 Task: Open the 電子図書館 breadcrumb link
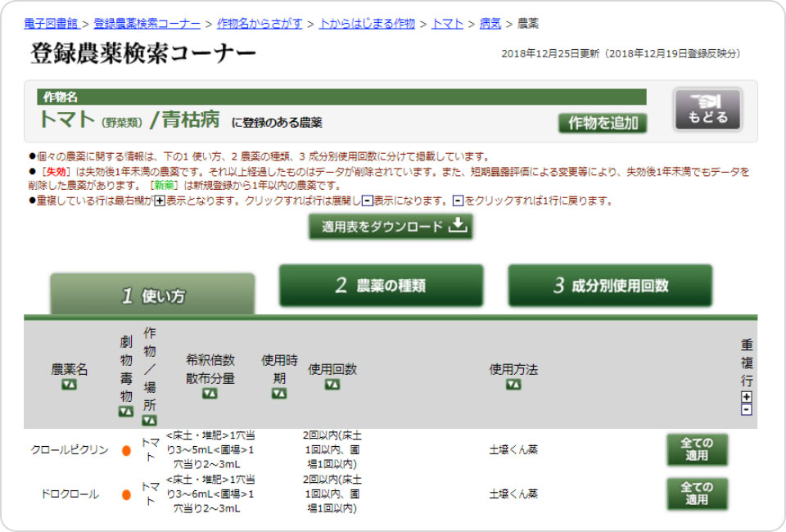coord(51,24)
